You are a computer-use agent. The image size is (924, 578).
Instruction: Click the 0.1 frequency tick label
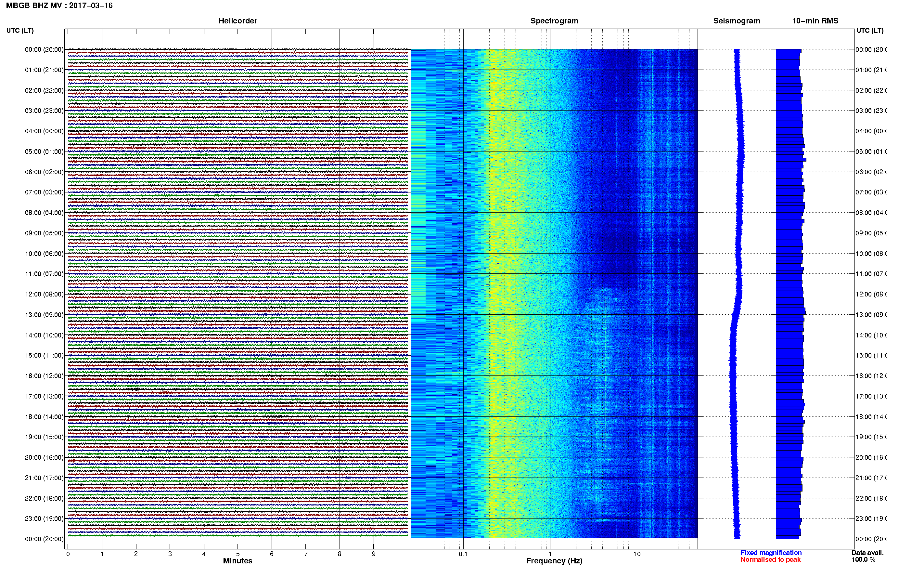[463, 554]
